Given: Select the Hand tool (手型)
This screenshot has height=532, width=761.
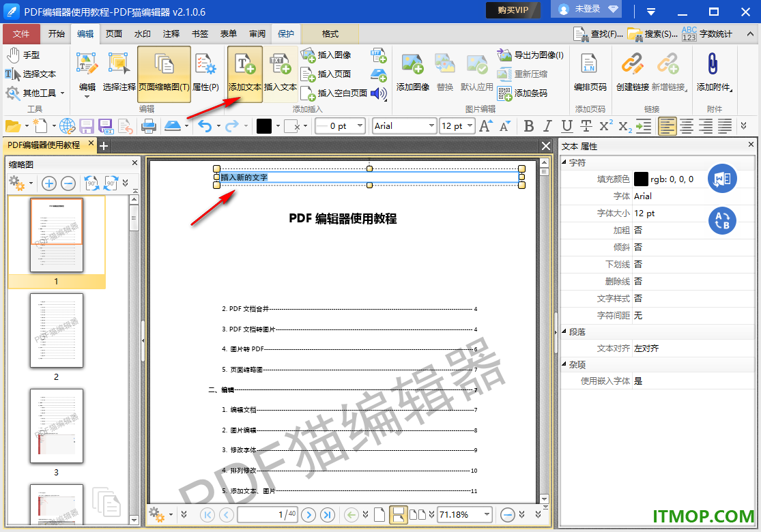Looking at the screenshot, I should [x=23, y=55].
